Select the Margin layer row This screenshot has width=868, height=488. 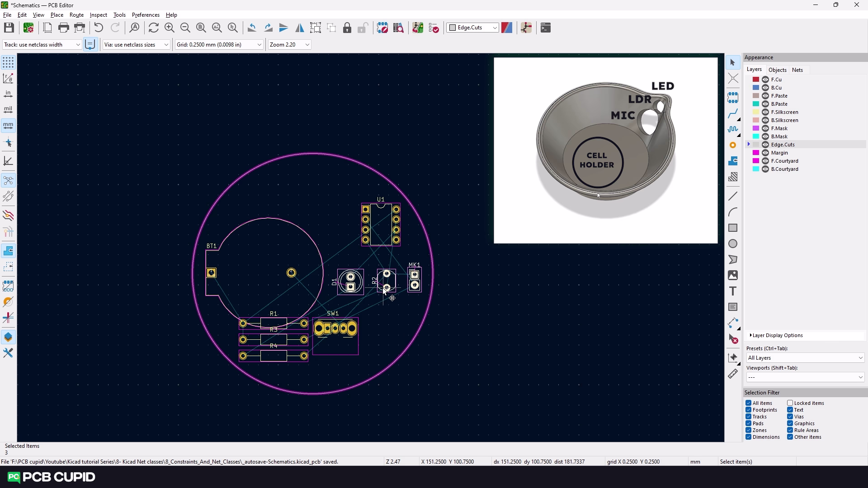(x=779, y=153)
